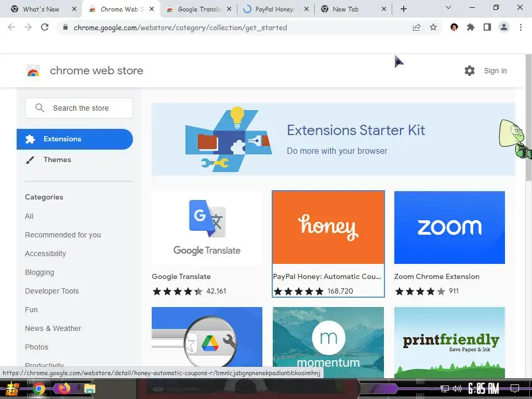Open File Explorer from the taskbar

pos(89,389)
